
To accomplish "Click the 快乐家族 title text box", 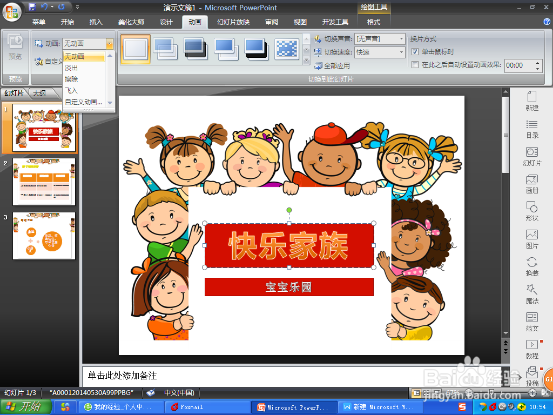I will coord(289,245).
